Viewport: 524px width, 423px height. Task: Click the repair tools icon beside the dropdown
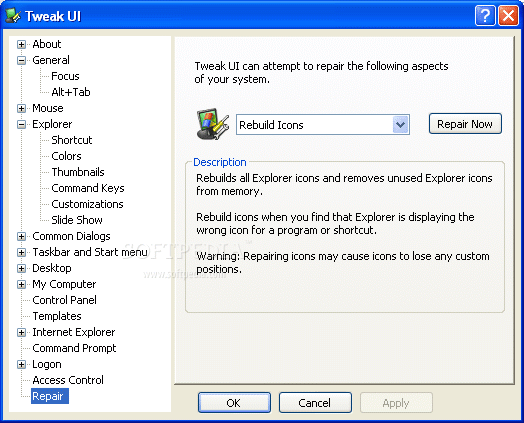(x=213, y=124)
